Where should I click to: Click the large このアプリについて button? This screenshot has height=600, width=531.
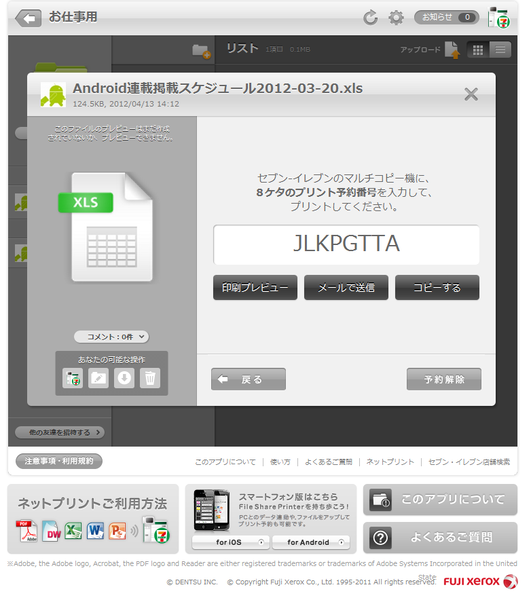click(440, 499)
